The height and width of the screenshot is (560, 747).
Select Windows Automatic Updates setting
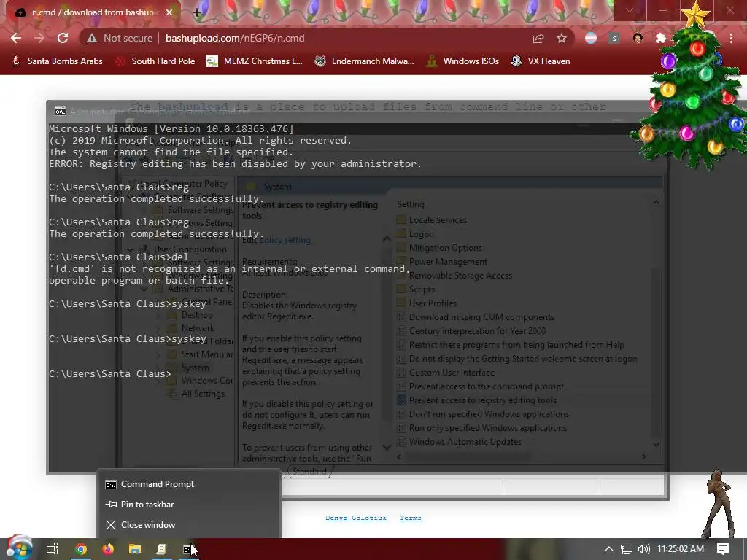(465, 441)
